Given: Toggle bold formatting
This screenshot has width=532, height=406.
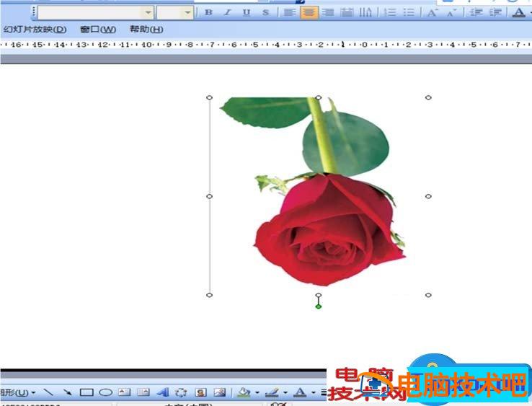Looking at the screenshot, I should [208, 12].
